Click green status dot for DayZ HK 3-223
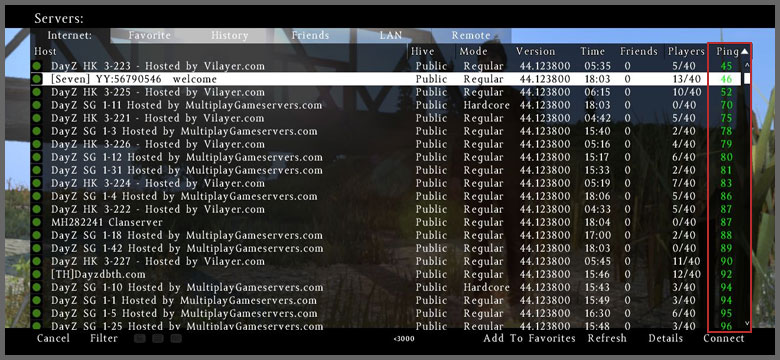Image resolution: width=780 pixels, height=360 pixels. (x=37, y=66)
